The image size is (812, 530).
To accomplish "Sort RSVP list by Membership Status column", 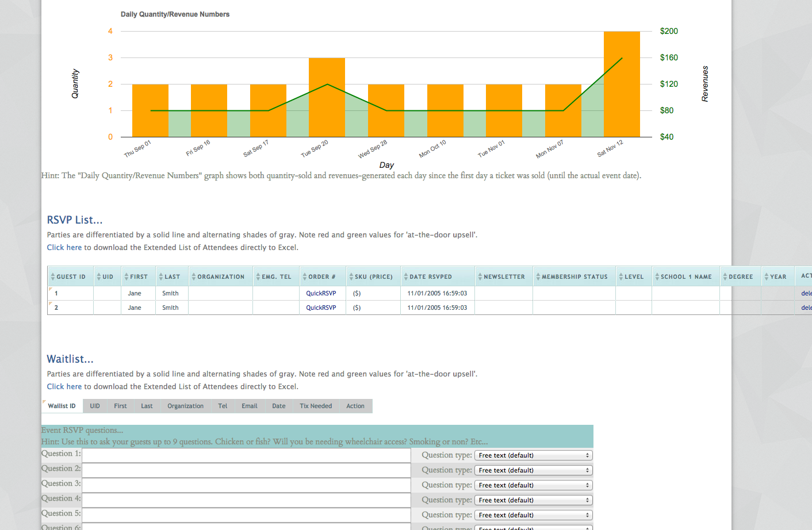I will click(574, 276).
